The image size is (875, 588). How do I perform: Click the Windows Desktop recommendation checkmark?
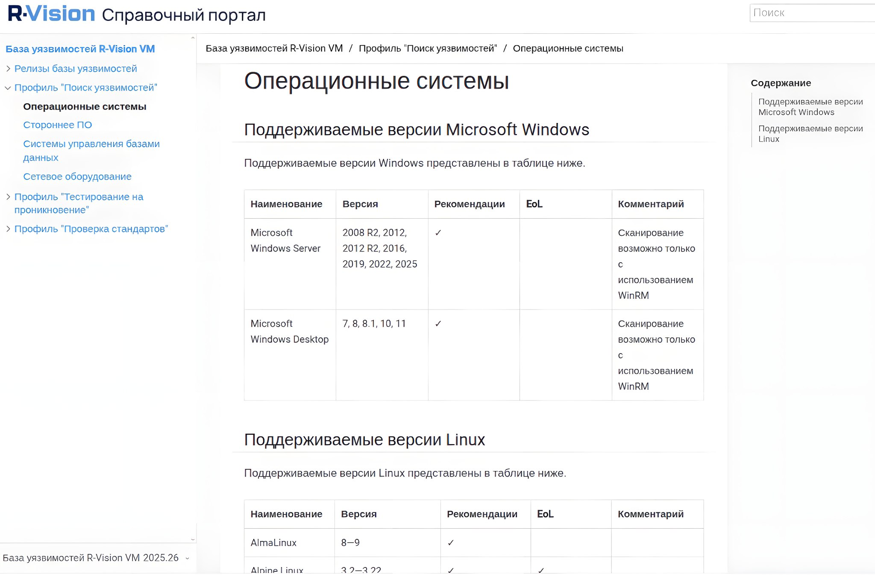pos(438,324)
